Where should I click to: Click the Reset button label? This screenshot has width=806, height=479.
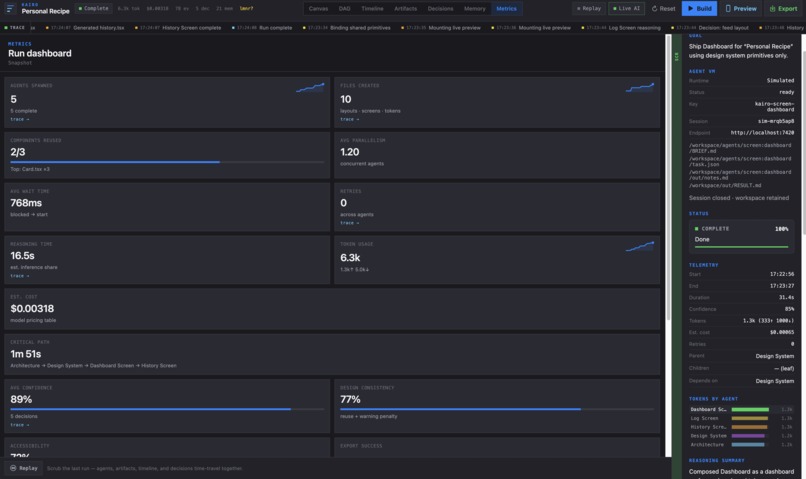pos(667,8)
